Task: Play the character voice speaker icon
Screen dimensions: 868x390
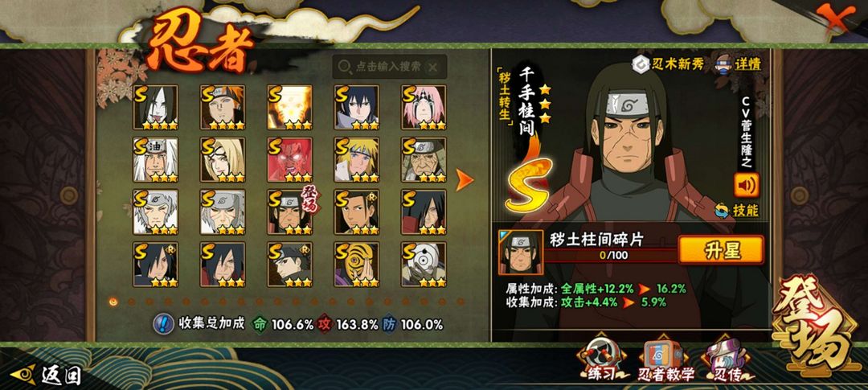Action: 746,185
